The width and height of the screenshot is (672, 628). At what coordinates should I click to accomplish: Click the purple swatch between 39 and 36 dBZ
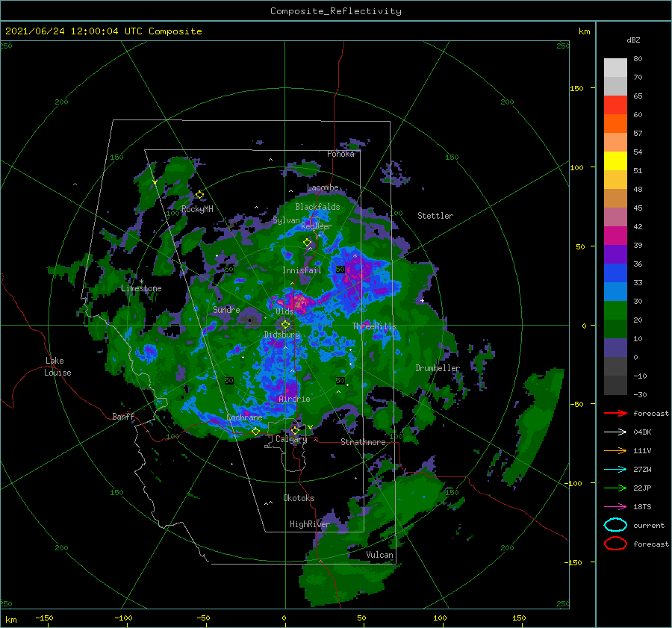pyautogui.click(x=615, y=255)
